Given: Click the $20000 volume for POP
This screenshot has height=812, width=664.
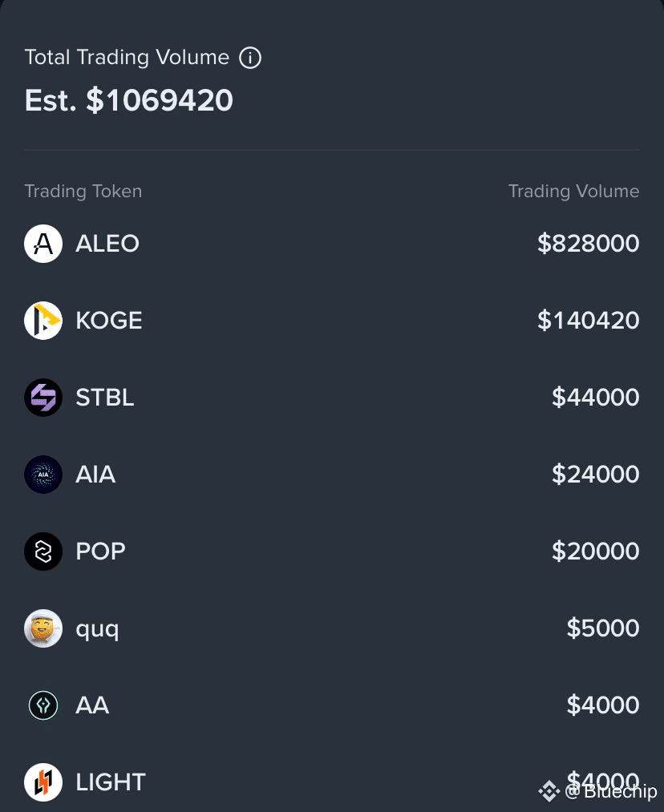Looking at the screenshot, I should click(595, 551).
